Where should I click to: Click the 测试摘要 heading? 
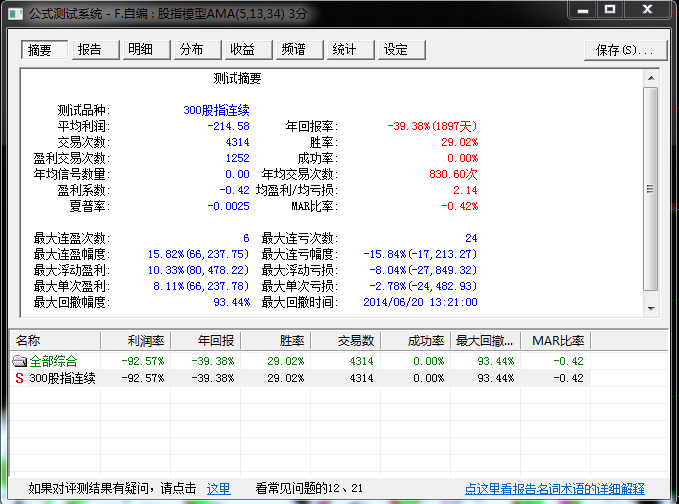coord(237,78)
